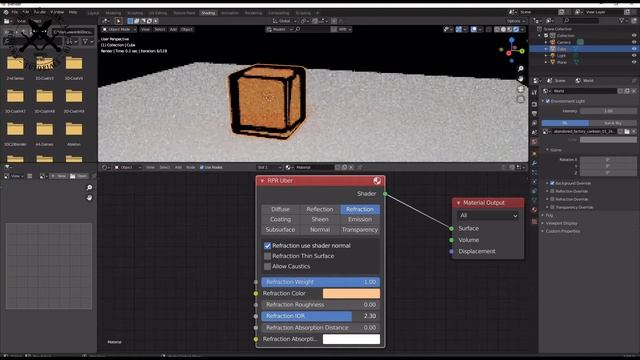Expand the Fog panel
This screenshot has width=640, height=360.
pyautogui.click(x=548, y=215)
